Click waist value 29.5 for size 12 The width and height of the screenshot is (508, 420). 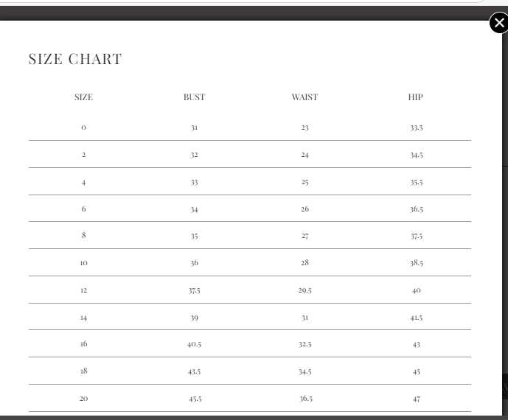tap(305, 290)
